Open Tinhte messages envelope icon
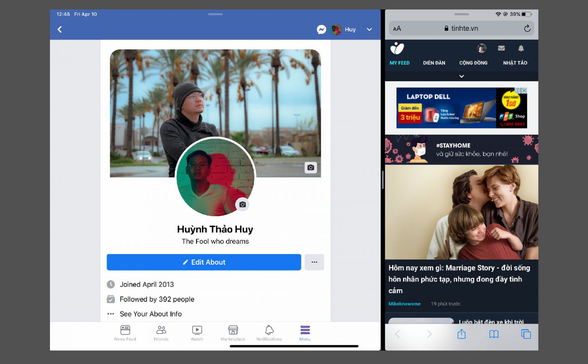This screenshot has height=364, width=588. pyautogui.click(x=501, y=48)
